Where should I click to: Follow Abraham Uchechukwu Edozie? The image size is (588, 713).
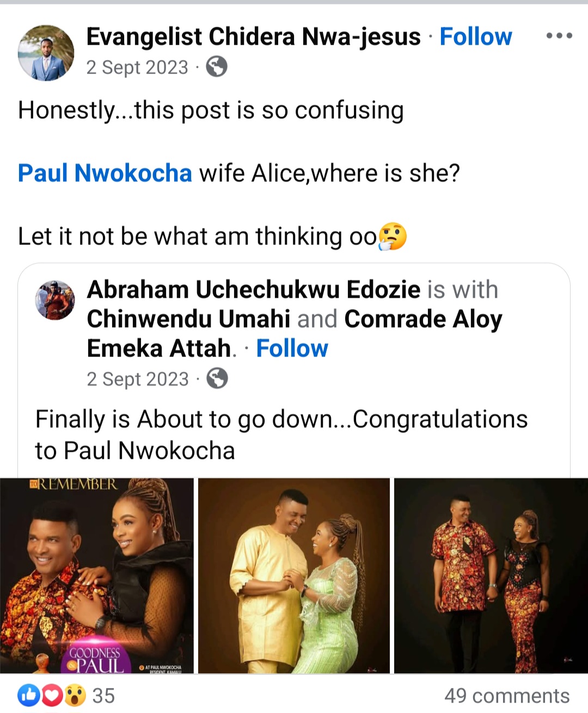[292, 348]
